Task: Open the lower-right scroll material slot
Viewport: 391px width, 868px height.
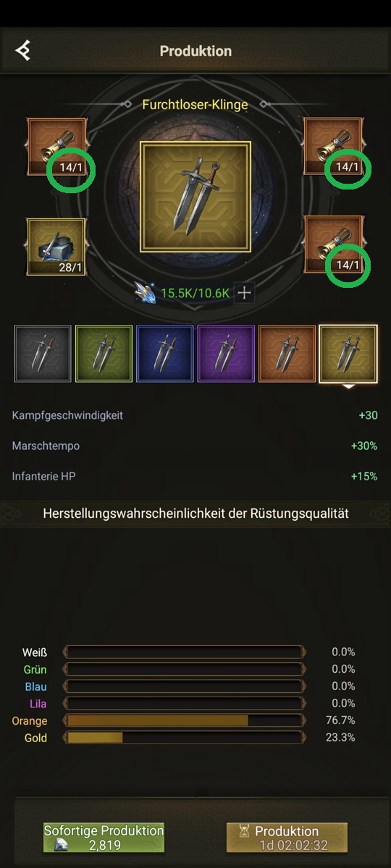Action: tap(333, 246)
